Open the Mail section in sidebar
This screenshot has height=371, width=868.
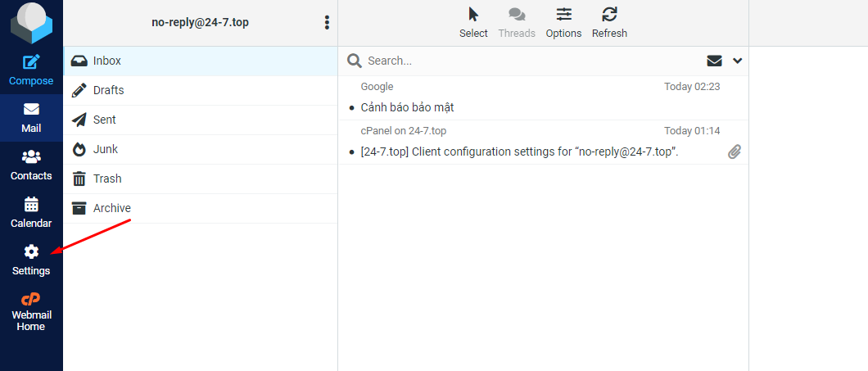point(31,117)
